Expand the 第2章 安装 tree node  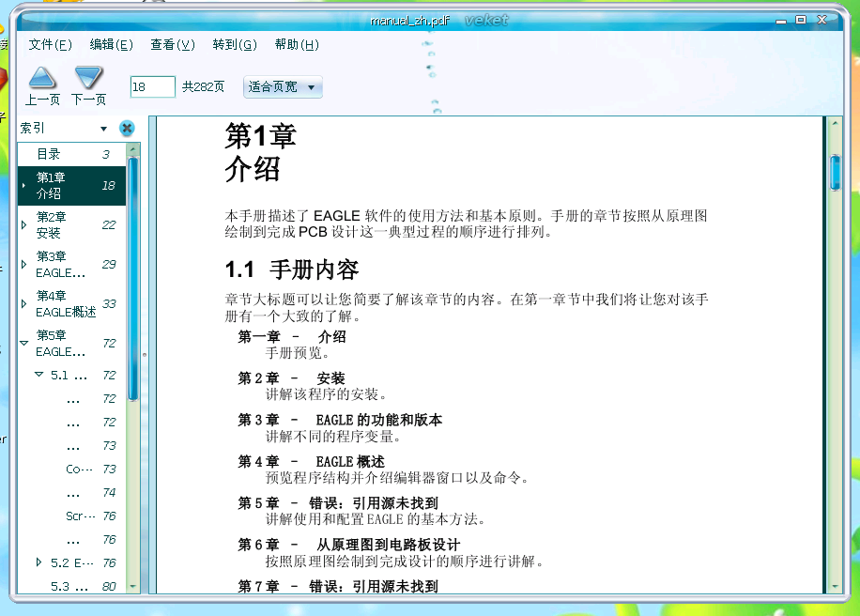click(x=23, y=225)
